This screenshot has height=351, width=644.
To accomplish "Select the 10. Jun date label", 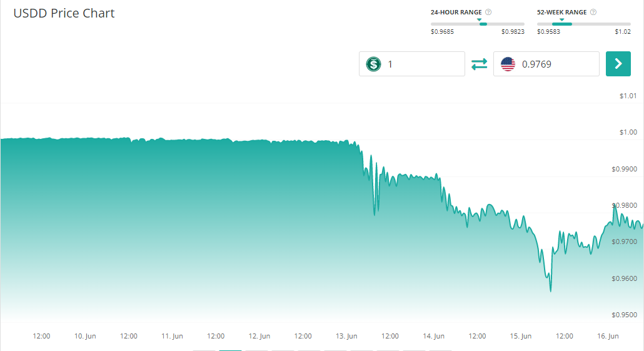I will 84,336.
